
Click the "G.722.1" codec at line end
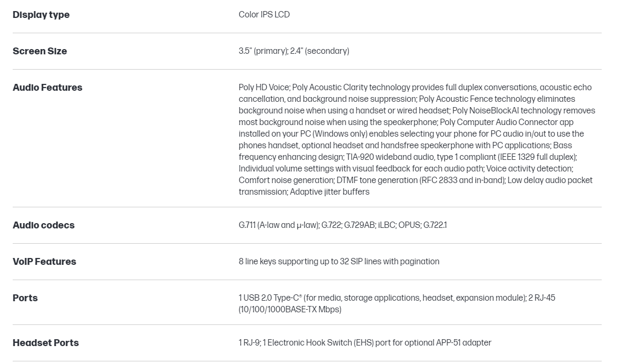click(435, 225)
